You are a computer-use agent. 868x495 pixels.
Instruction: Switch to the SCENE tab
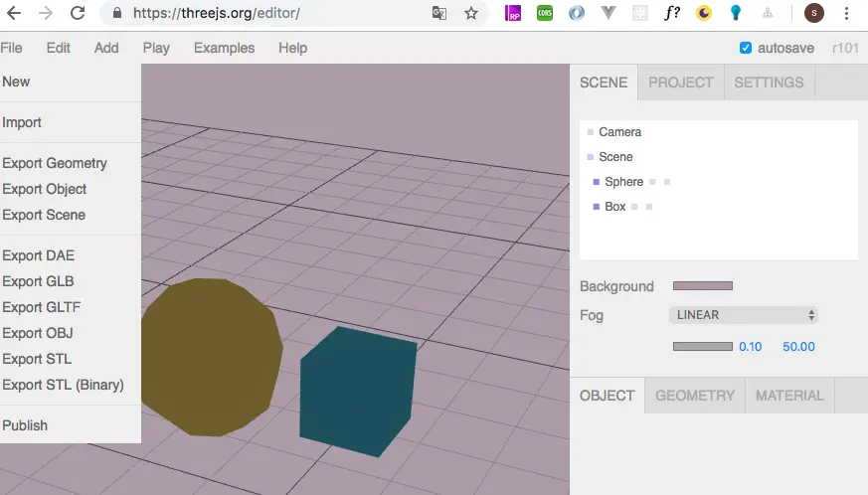tap(604, 82)
